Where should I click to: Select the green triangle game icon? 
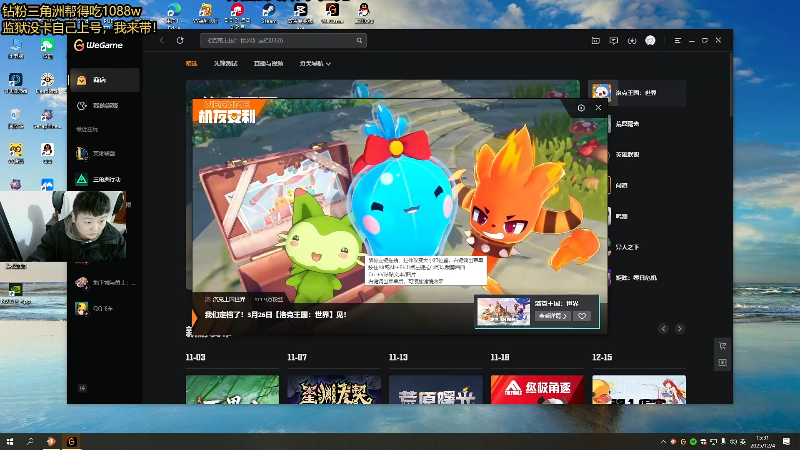click(82, 179)
